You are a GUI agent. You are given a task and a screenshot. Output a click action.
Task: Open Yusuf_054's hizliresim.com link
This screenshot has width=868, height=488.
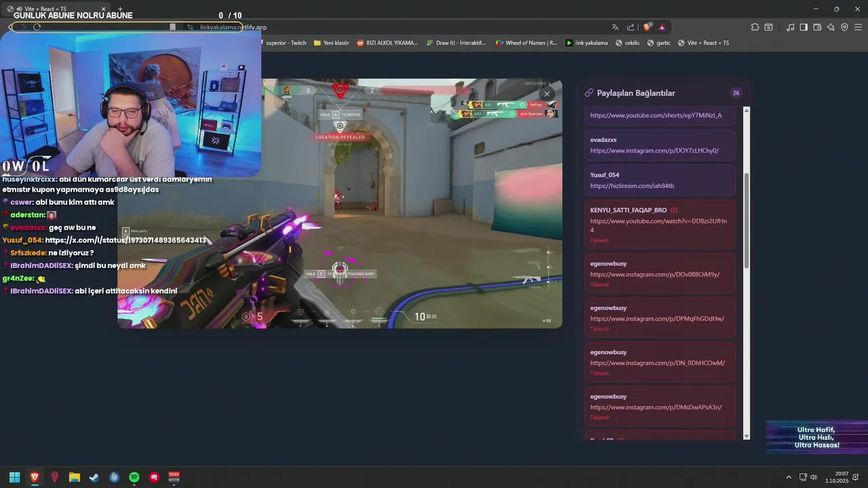[632, 186]
